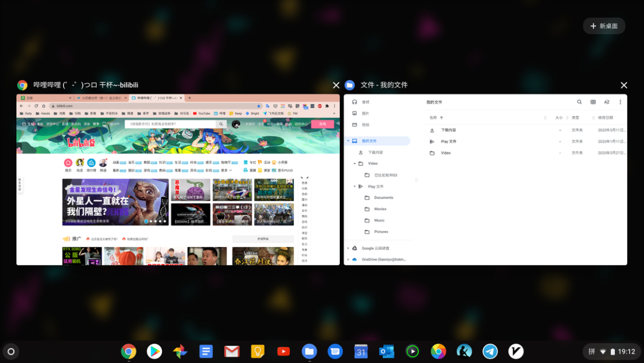Viewport: 644px width, 363px height.
Task: Collapse 我的文件 tree arrow in Files sidebar
Action: click(348, 141)
